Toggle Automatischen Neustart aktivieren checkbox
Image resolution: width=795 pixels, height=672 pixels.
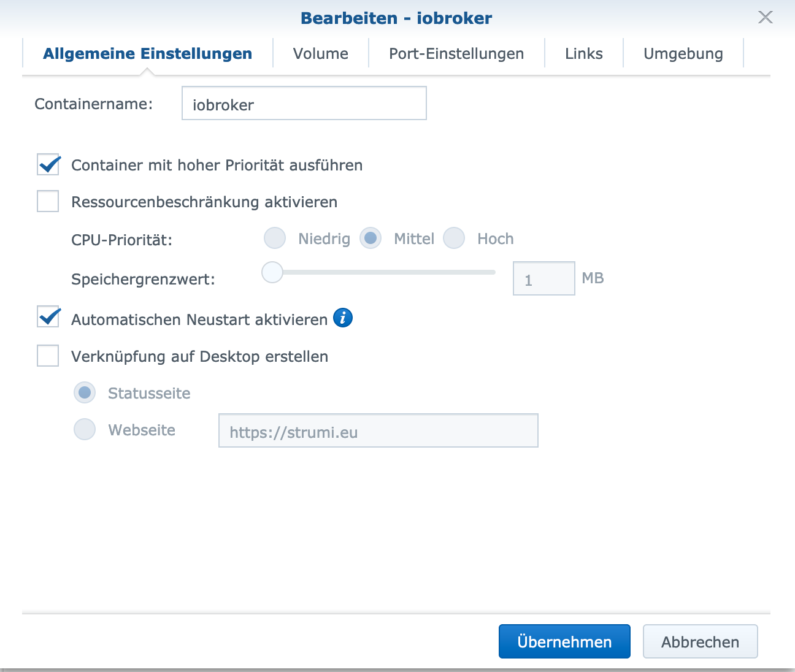[x=48, y=317]
